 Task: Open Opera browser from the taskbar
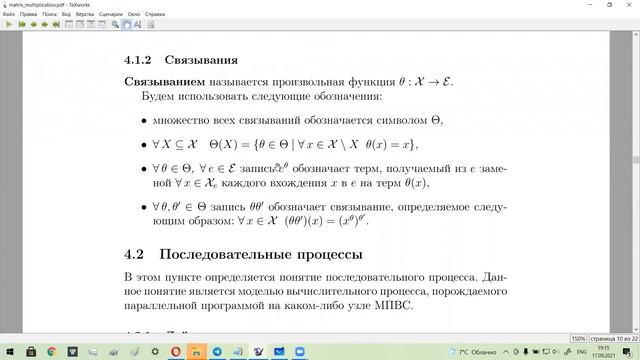coord(176,351)
